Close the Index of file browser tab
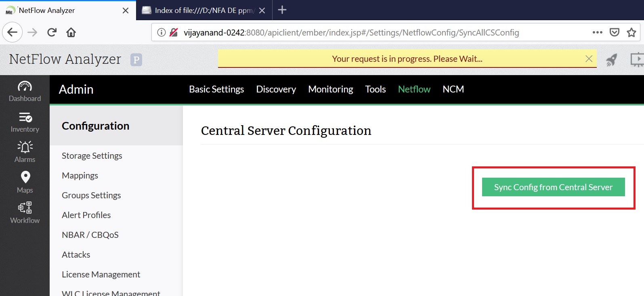644x296 pixels. click(x=262, y=10)
